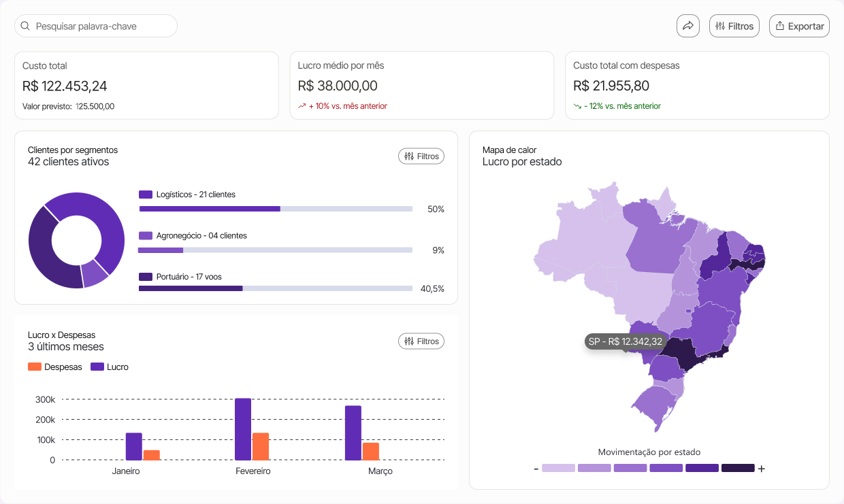Click the SP - R$ 12.342,32 map tooltip
The width and height of the screenshot is (844, 504).
(x=626, y=341)
